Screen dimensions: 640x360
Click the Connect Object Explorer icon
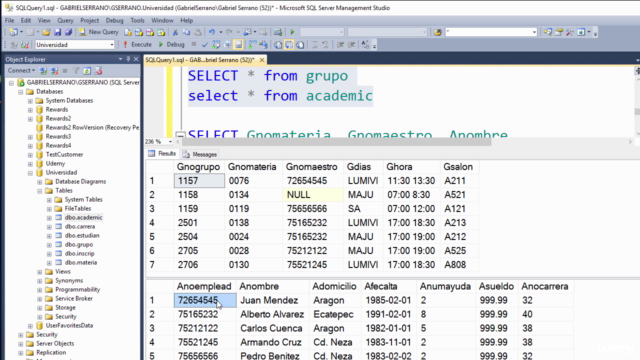pos(43,71)
